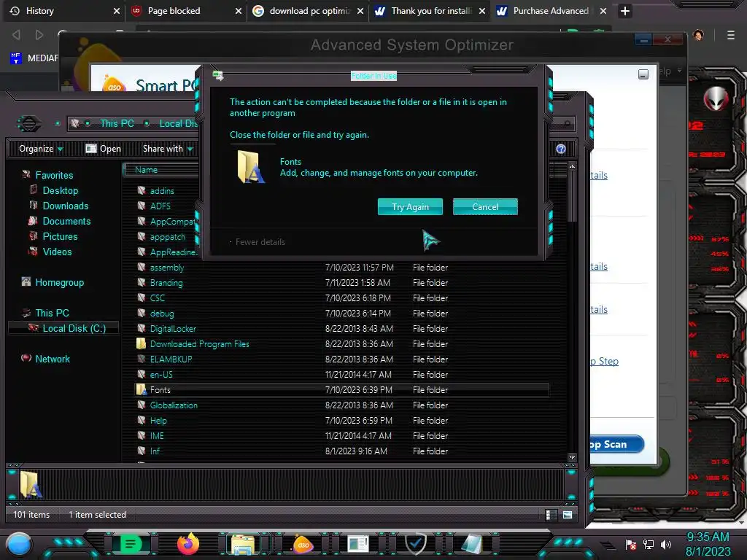The height and width of the screenshot is (560, 747).
Task: Click the MEDIAF bookmark
Action: coord(34,58)
